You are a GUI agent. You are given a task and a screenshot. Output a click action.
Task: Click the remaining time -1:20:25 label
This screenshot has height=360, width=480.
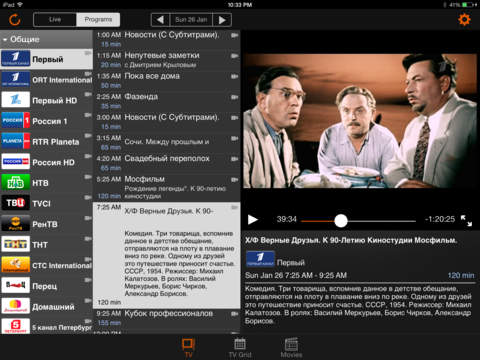[x=440, y=219]
